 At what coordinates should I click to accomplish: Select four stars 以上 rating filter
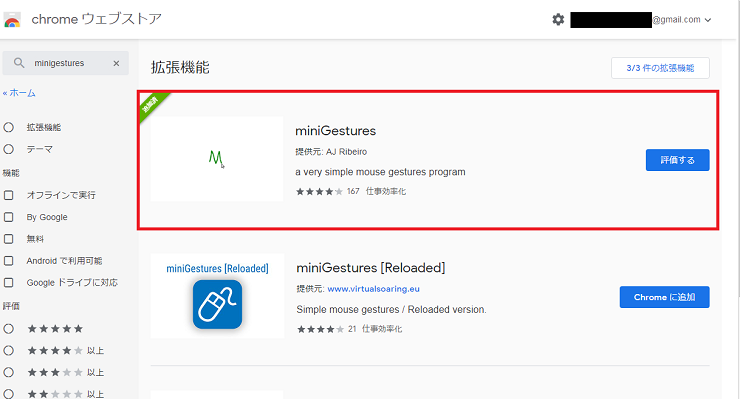tap(8, 350)
